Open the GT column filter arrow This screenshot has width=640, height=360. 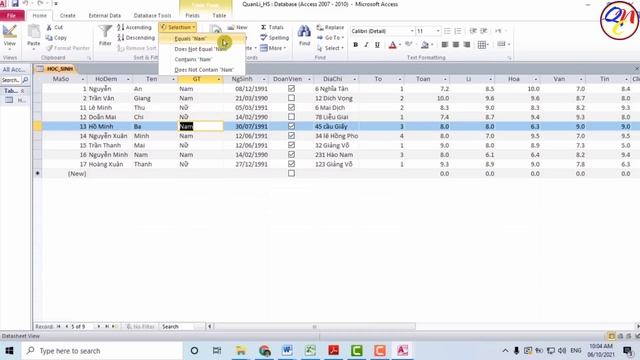(x=219, y=79)
